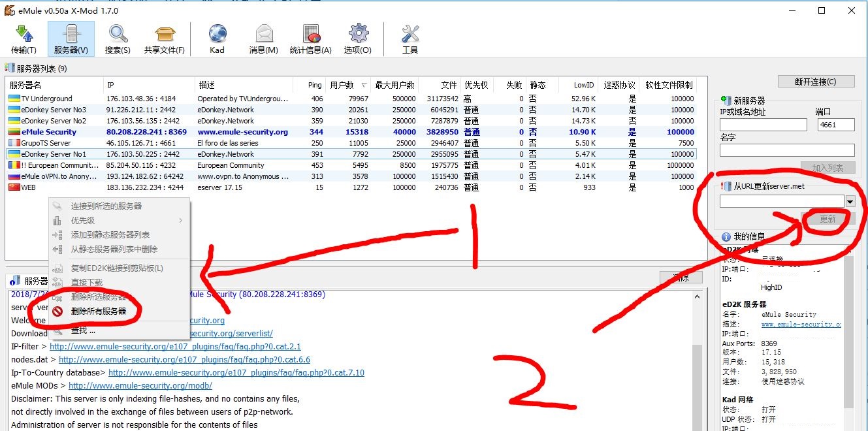
Task: Open Tools (工具) toolbar icon
Action: [410, 39]
